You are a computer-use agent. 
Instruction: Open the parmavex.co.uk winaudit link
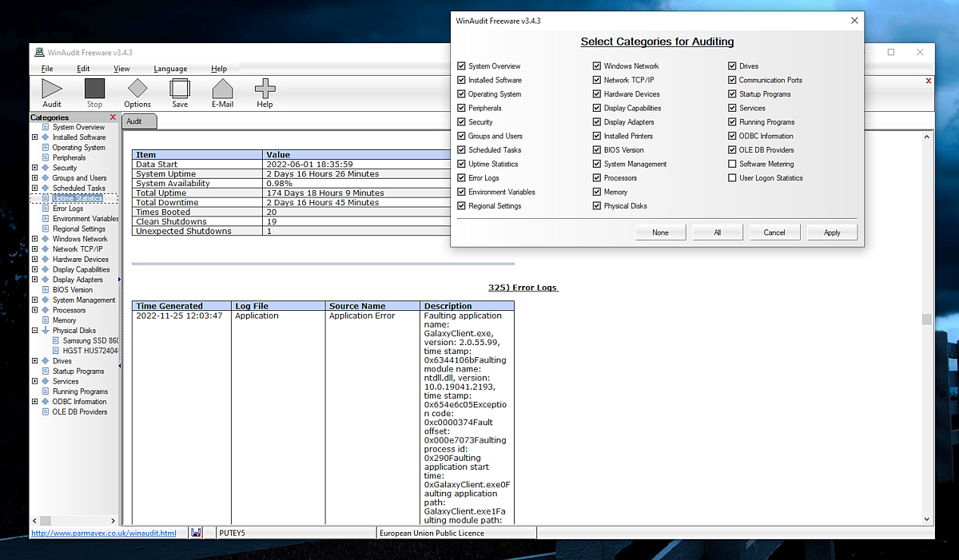[x=103, y=533]
